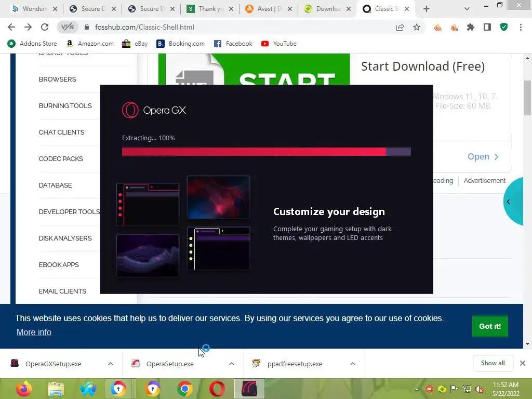Select CODEC PACKS category
Screen dimensions: 532x399
click(61, 159)
